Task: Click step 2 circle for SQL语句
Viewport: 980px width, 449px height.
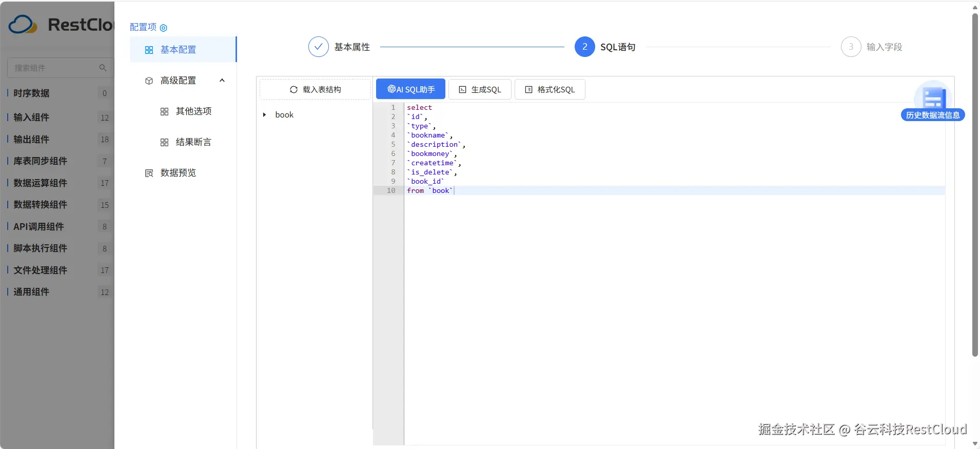Action: coord(584,47)
